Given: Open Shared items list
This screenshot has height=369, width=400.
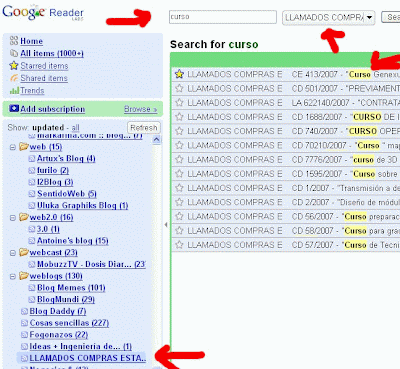Looking at the screenshot, I should 44,78.
